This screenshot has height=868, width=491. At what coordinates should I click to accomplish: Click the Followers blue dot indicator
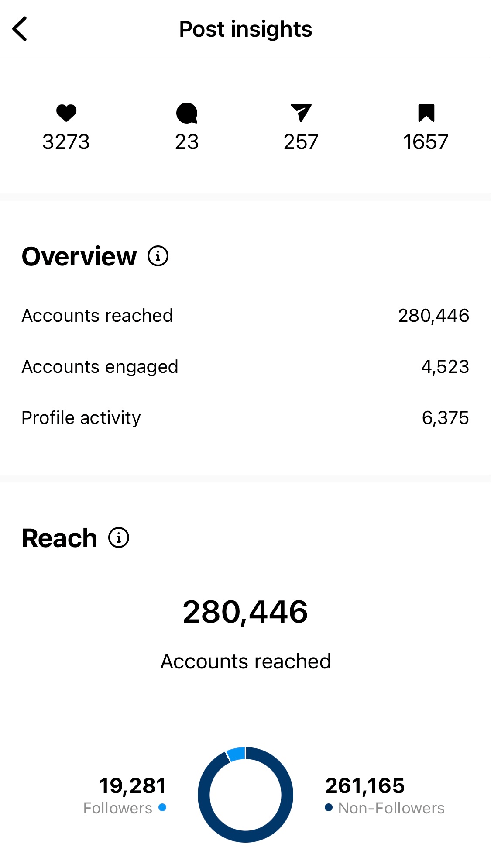pyautogui.click(x=162, y=808)
